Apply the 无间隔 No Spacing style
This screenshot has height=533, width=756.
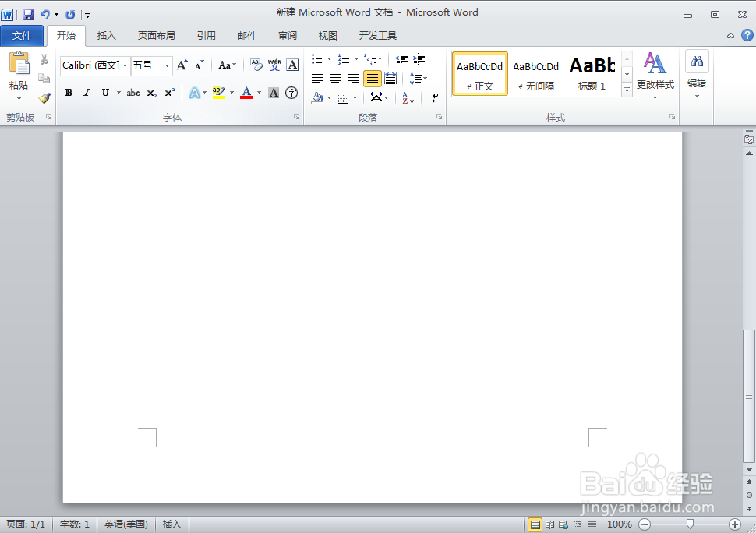point(535,74)
